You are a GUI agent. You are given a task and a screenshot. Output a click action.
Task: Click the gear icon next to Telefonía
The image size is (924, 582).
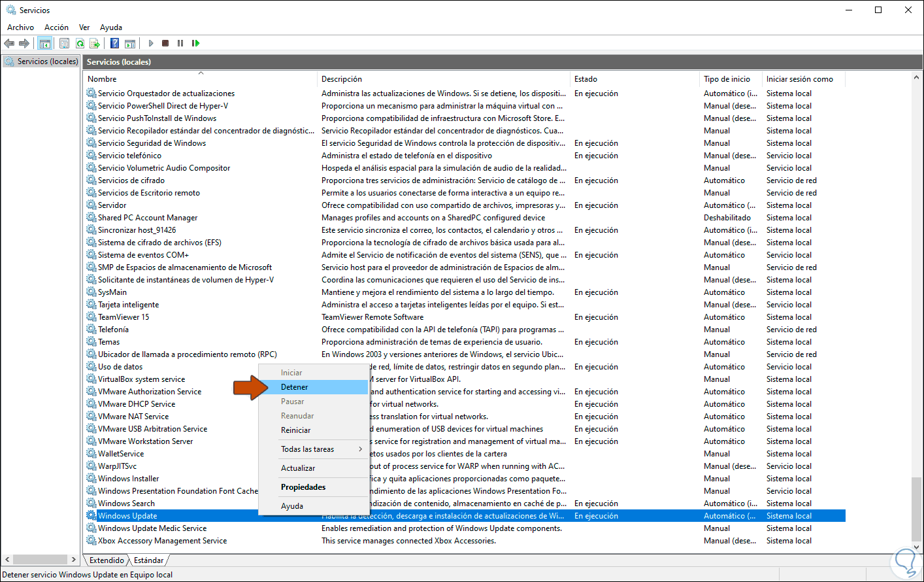pos(91,330)
